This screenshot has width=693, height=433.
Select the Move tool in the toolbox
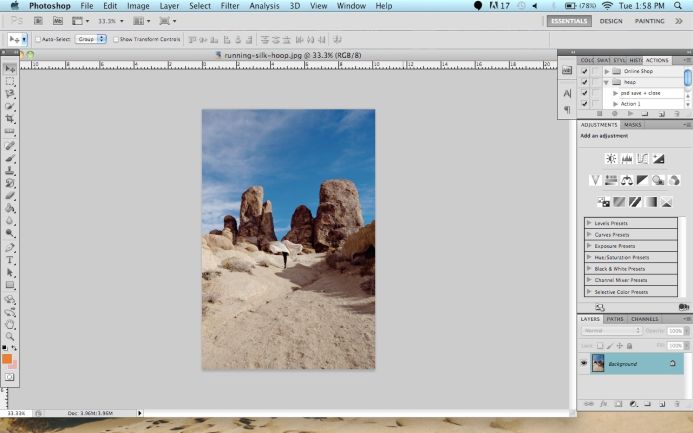pos(10,68)
